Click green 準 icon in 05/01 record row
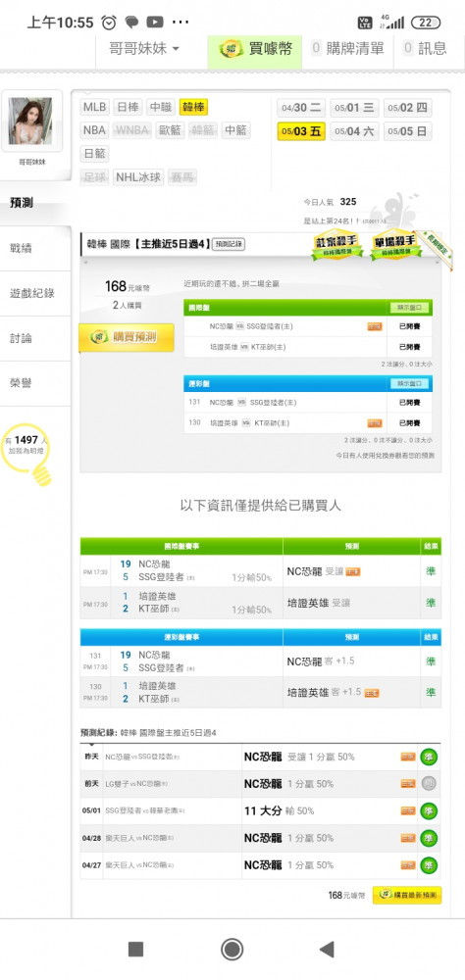This screenshot has width=465, height=980. 430,811
